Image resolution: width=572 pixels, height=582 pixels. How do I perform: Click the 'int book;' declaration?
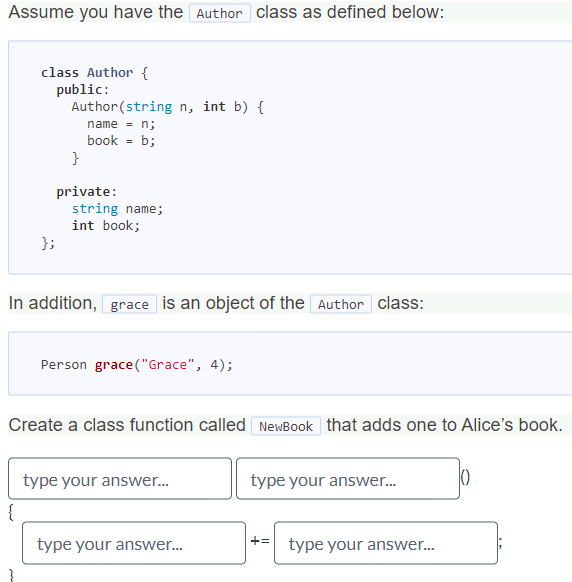coord(106,226)
